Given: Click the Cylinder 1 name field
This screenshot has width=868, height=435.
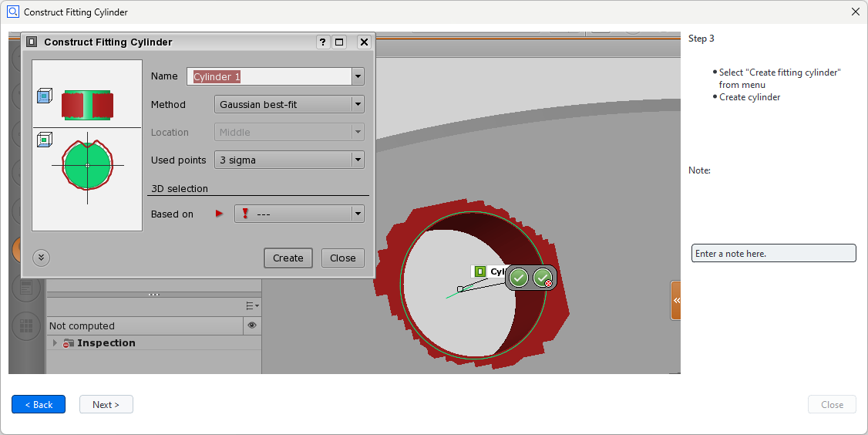Looking at the screenshot, I should pos(268,76).
